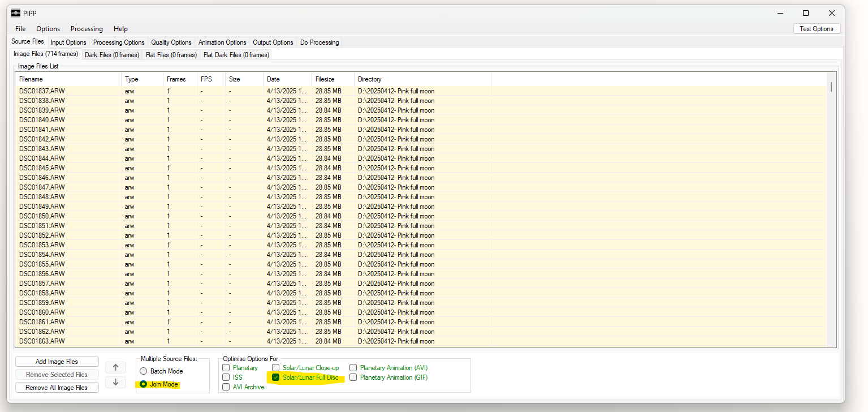
Task: Click the move-down arrow button
Action: pyautogui.click(x=115, y=382)
